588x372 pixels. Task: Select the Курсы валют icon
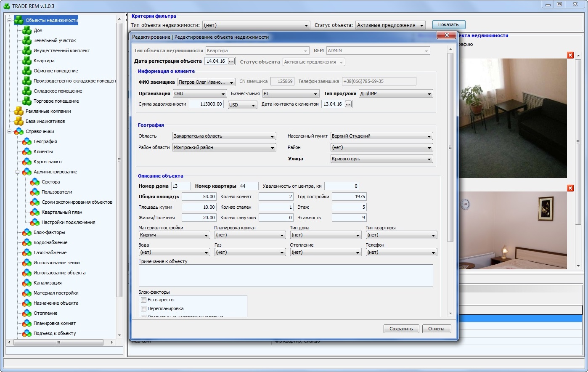coord(26,162)
